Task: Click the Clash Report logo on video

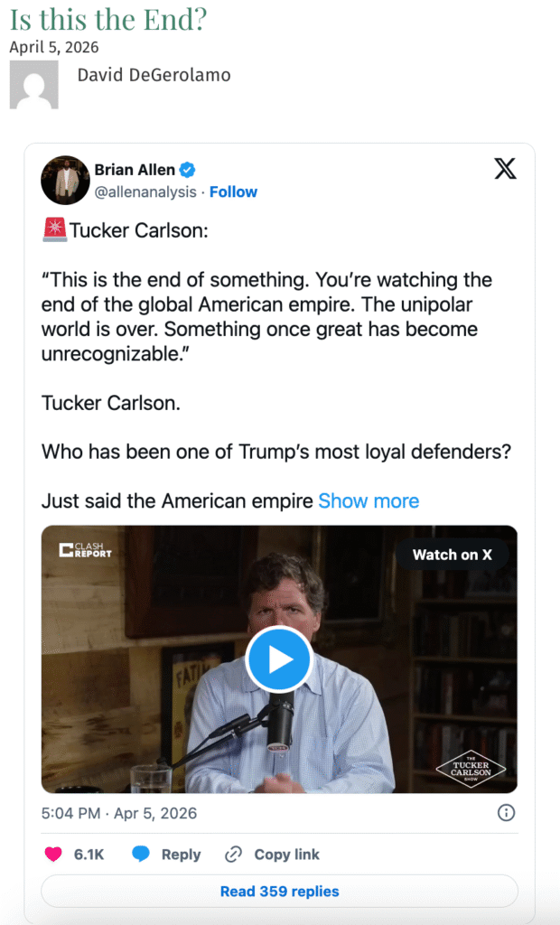Action: [x=86, y=549]
